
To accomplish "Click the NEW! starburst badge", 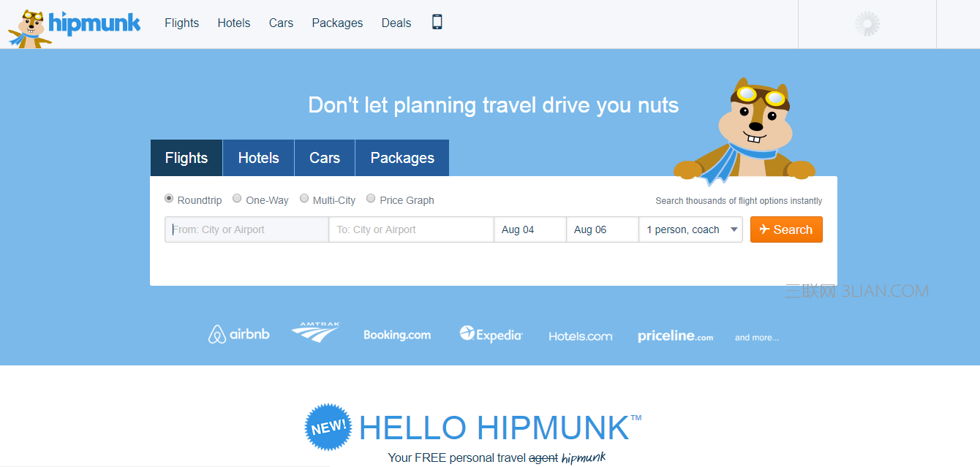I will [x=328, y=427].
